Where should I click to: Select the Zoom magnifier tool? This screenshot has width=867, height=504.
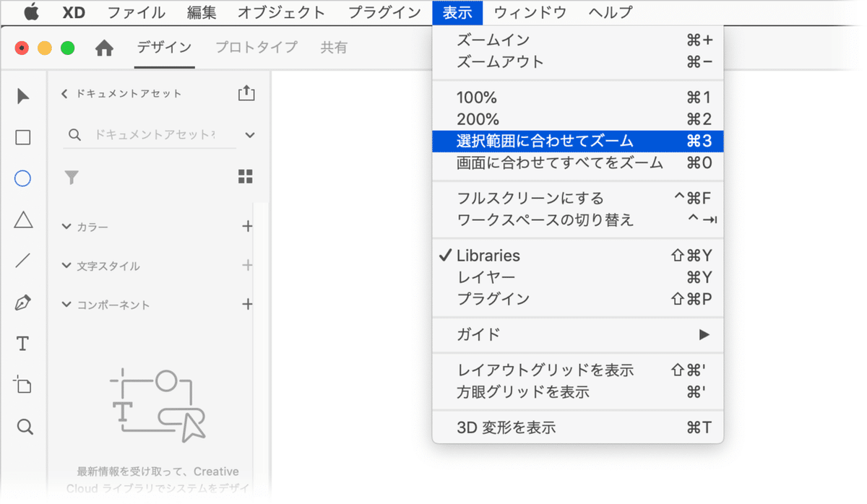click(25, 427)
